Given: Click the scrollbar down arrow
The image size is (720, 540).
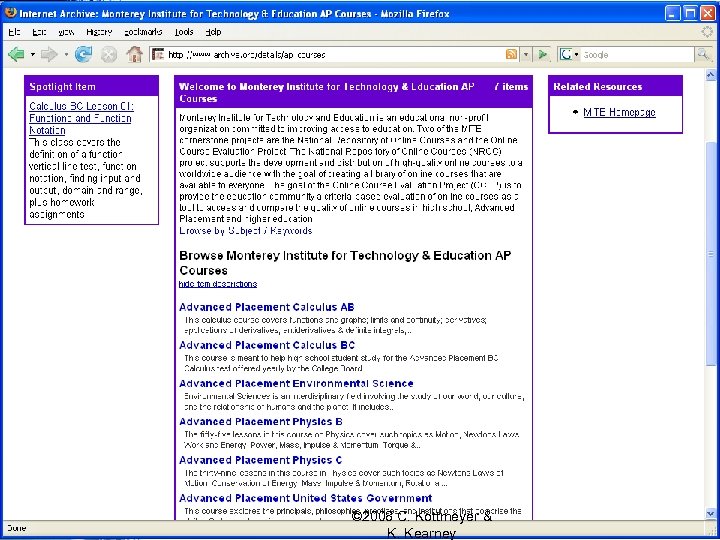Looking at the screenshot, I should 710,513.
